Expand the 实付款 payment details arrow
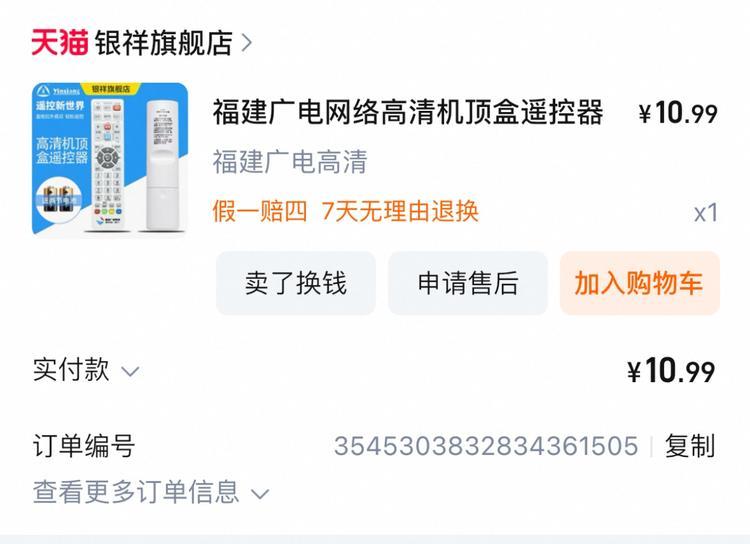This screenshot has height=544, width=750. pos(130,371)
